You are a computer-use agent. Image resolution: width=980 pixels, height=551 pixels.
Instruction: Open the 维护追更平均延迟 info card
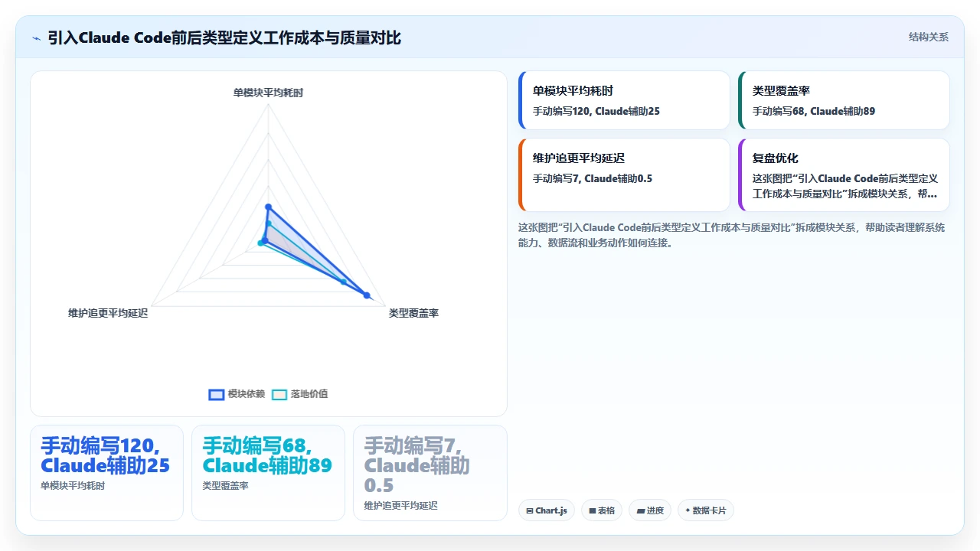624,174
